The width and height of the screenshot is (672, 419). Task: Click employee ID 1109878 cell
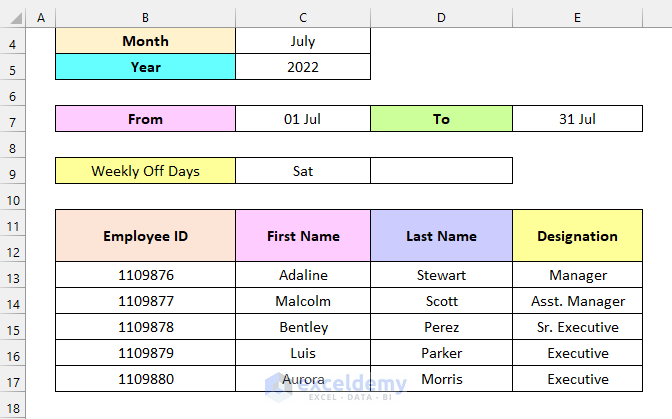point(145,327)
